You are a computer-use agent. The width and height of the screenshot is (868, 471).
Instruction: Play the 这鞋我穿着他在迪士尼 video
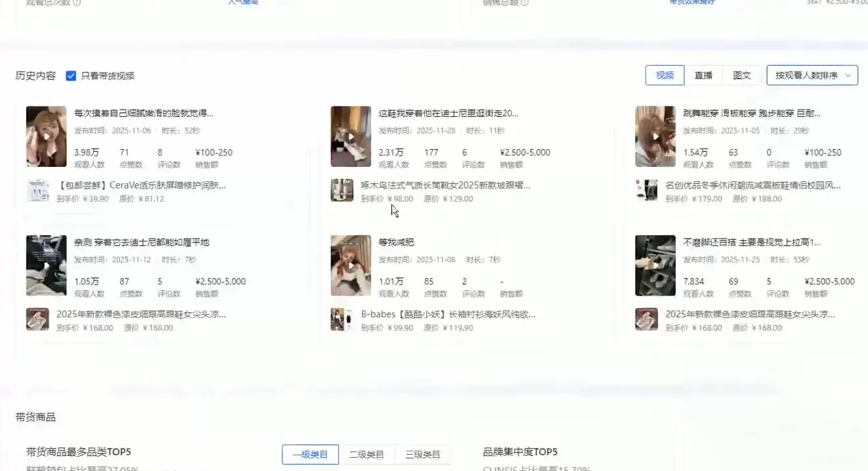coord(351,135)
